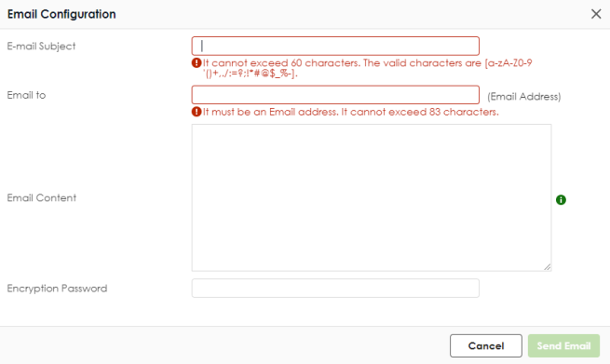Click the Email Content label

pyautogui.click(x=42, y=197)
